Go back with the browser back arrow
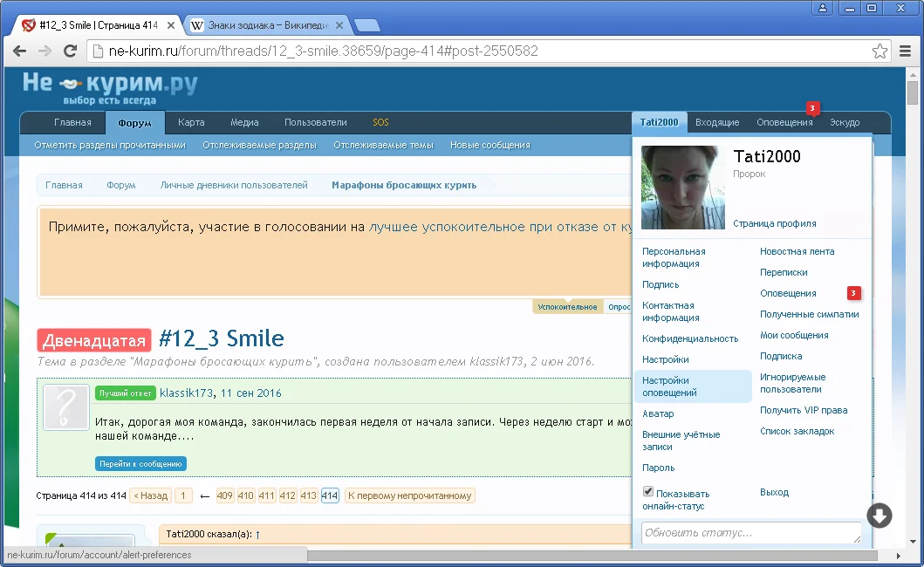Viewport: 924px width, 567px height. 19,51
